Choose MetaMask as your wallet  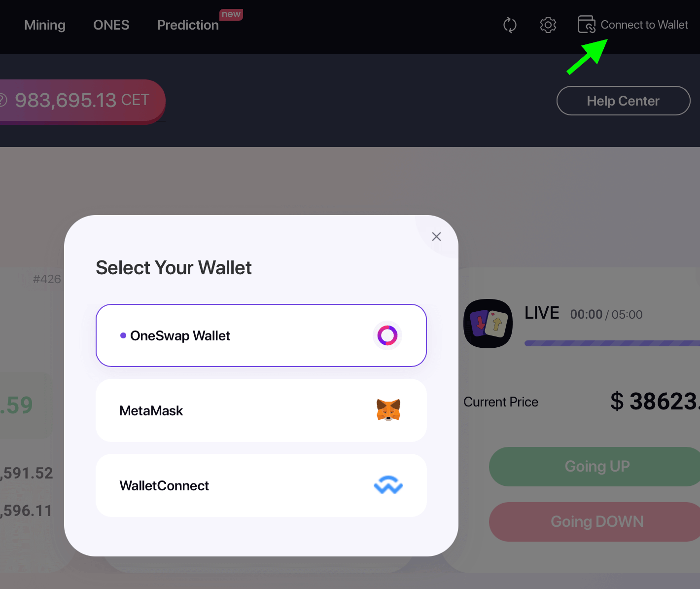coord(261,410)
